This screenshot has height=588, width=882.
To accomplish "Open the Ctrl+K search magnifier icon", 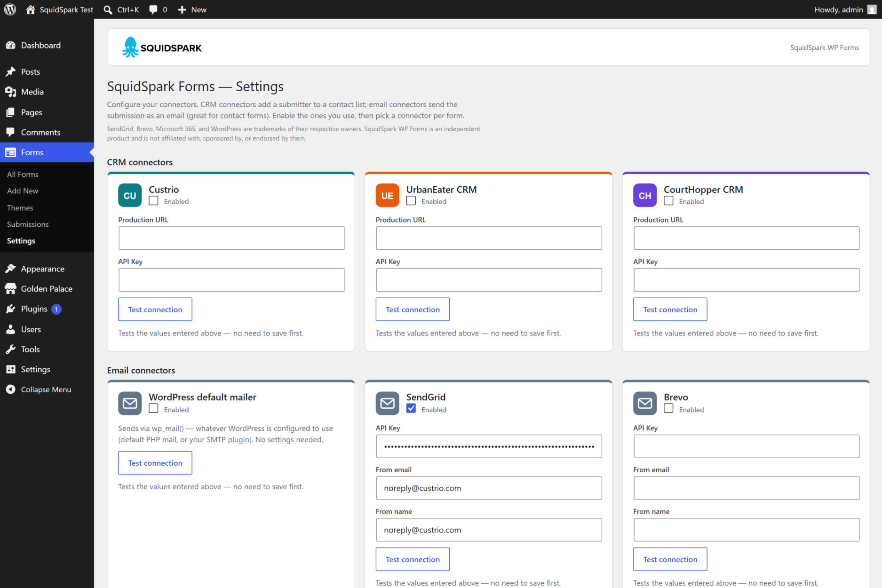I will click(108, 10).
